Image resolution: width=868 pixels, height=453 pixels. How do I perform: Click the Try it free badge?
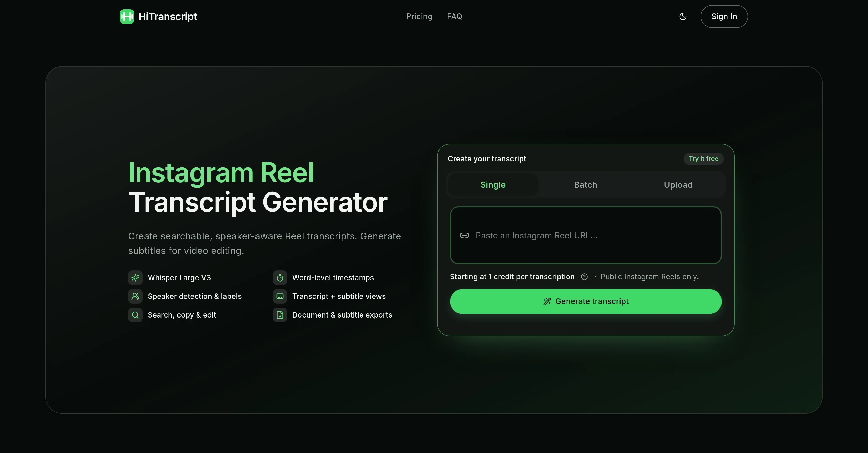[x=703, y=159]
